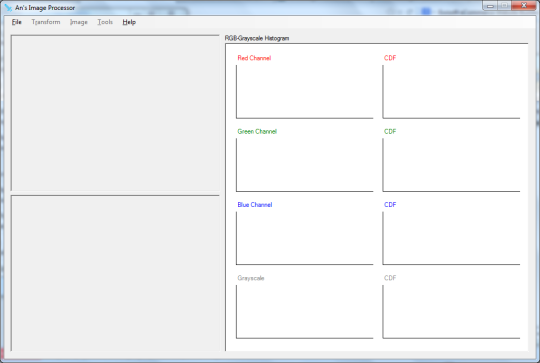
Task: Click the blue CDF label
Action: 390,205
